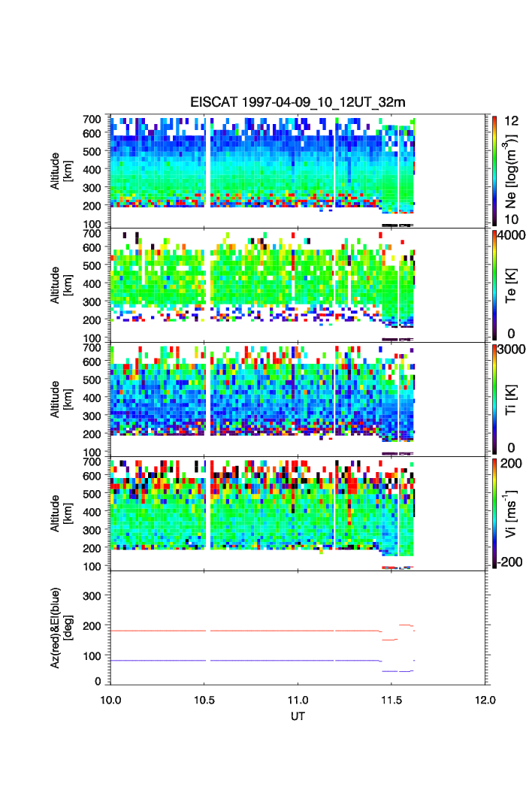Click the 12.0 tick on the UT axis
This screenshot has width=532, height=799.
pyautogui.click(x=486, y=700)
